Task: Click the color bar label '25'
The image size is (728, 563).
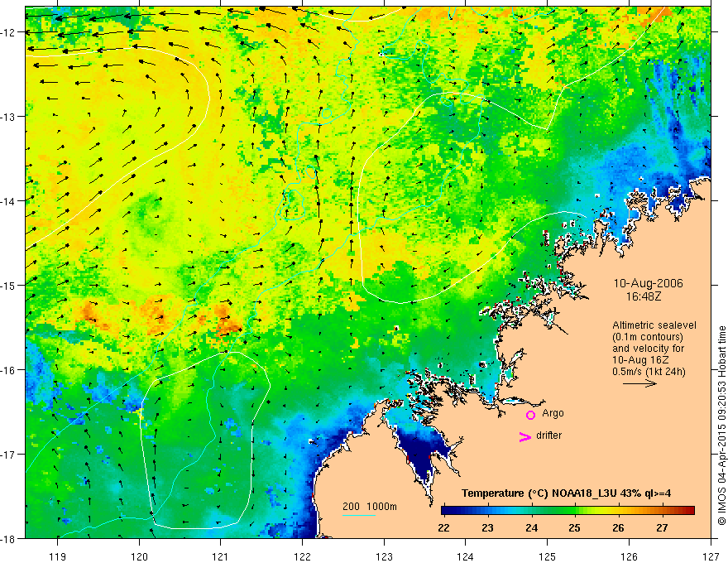Action: pyautogui.click(x=574, y=527)
